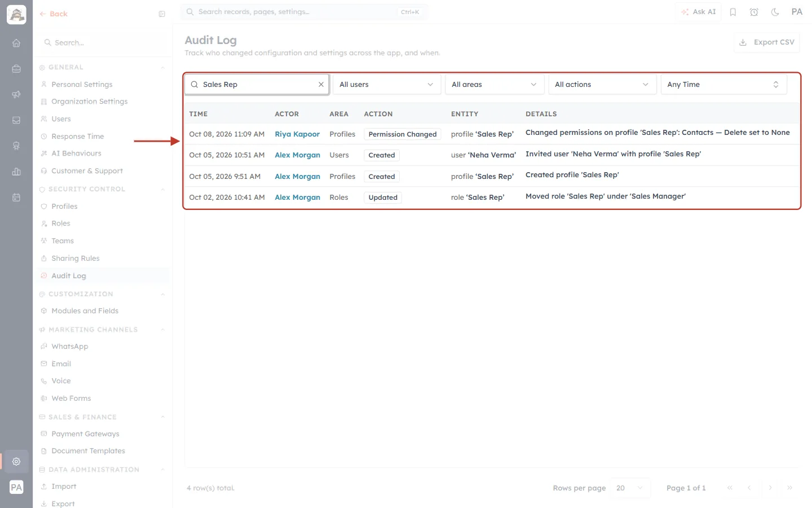
Task: Click the global search records field
Action: (304, 12)
